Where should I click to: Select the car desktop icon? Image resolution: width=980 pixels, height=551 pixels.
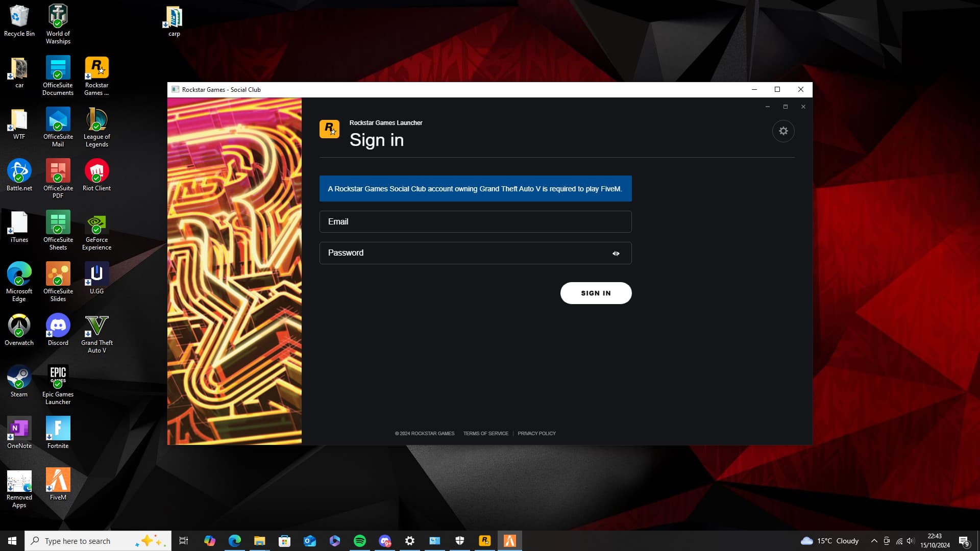pos(19,73)
